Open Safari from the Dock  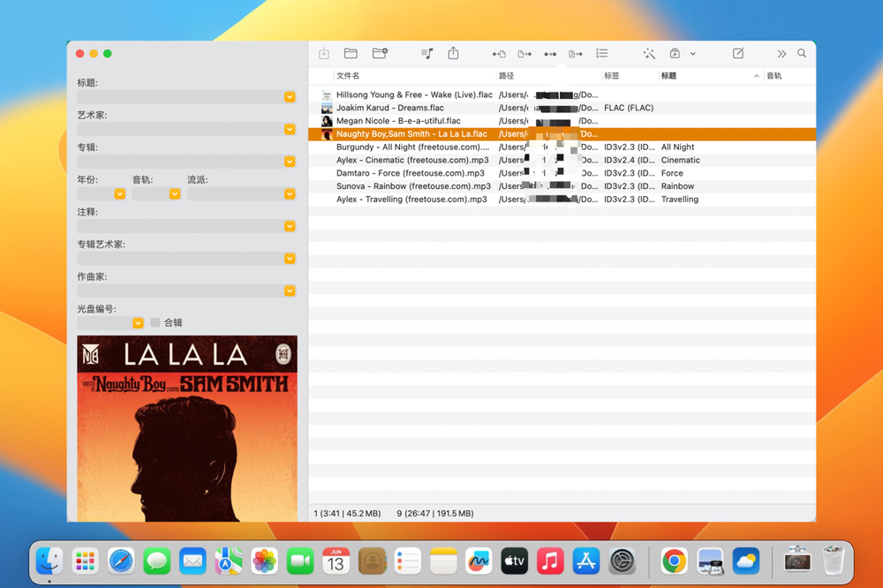[121, 561]
